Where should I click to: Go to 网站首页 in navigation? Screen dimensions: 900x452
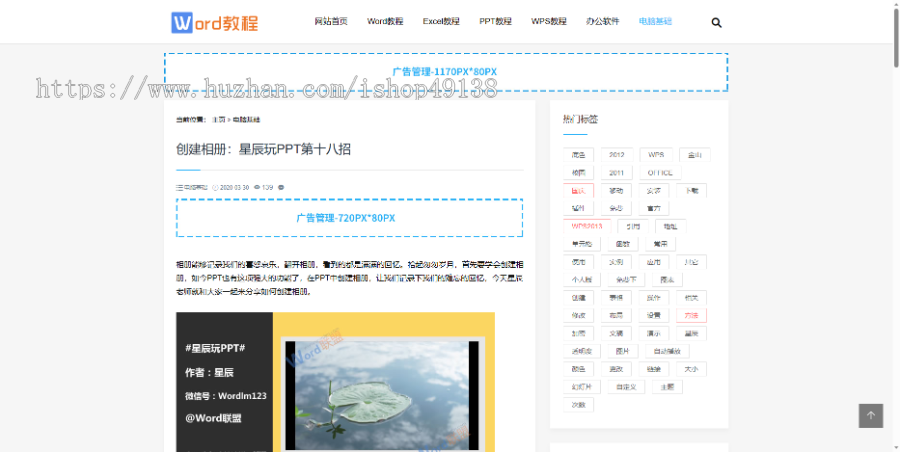[331, 22]
